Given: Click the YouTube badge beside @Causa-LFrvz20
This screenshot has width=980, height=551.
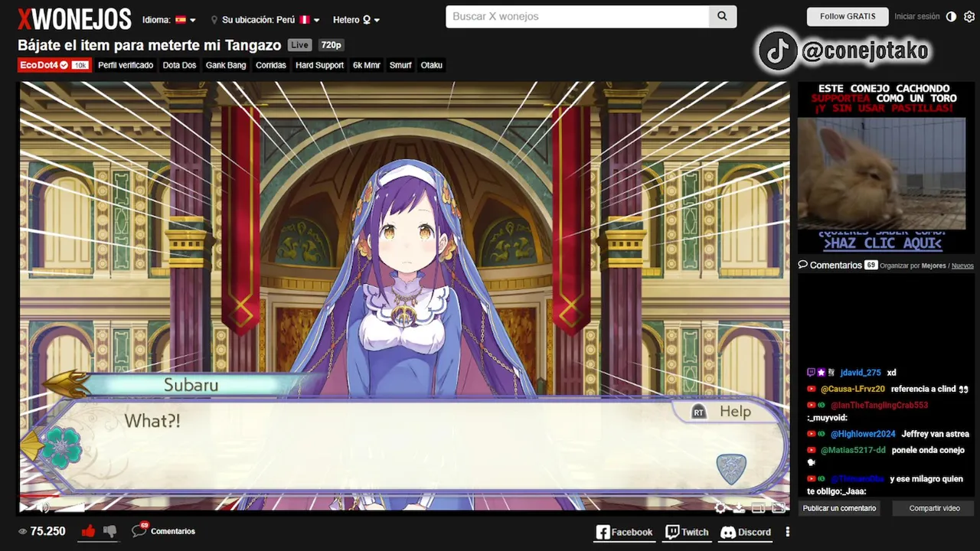Looking at the screenshot, I should 812,389.
